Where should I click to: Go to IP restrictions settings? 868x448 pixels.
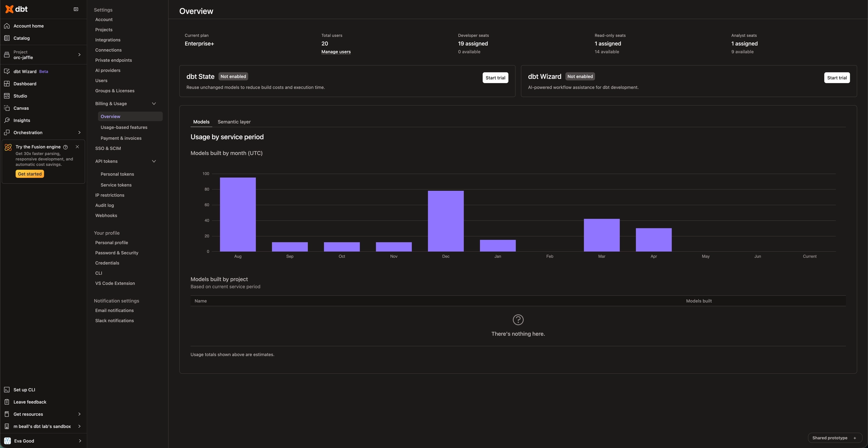(110, 195)
